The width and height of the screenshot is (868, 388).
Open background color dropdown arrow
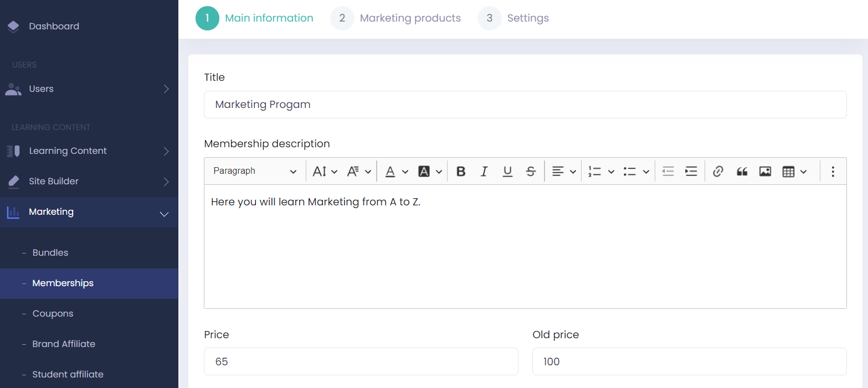439,172
